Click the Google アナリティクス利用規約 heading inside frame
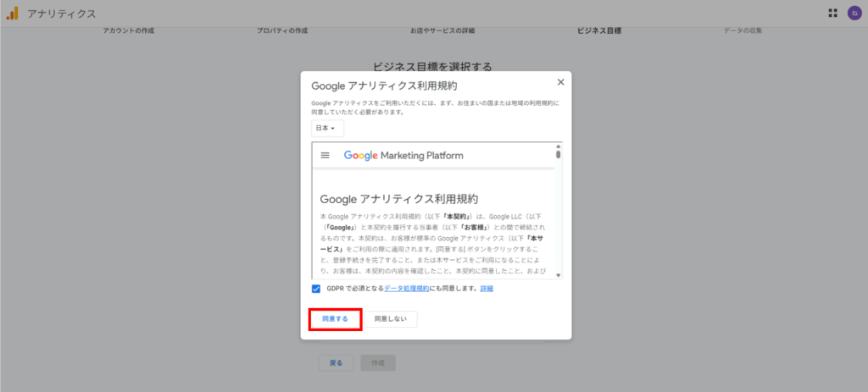This screenshot has width=868, height=392. (x=399, y=198)
